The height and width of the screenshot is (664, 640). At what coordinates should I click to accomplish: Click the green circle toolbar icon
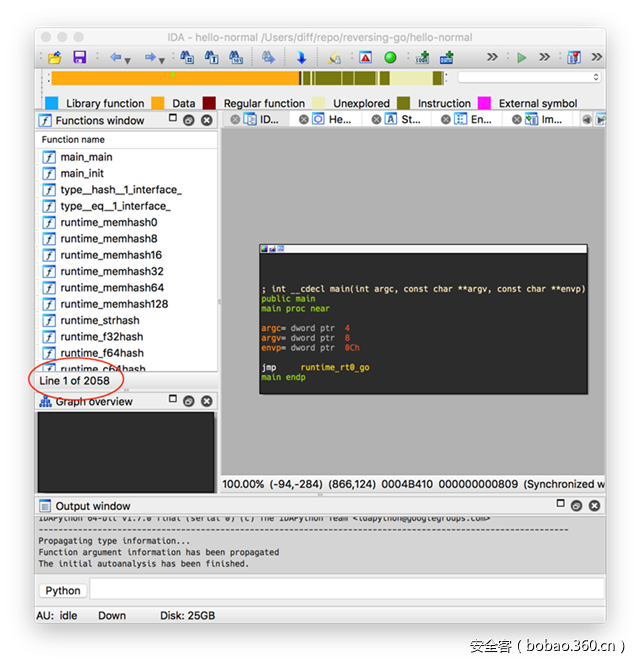(390, 58)
